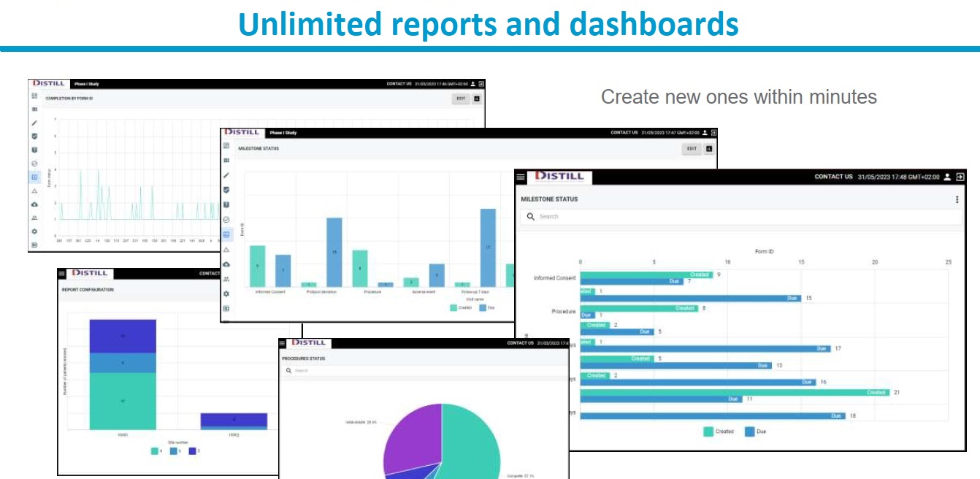The width and height of the screenshot is (980, 479).
Task: Click the search magnifier icon in the large Milestone Status window
Action: [531, 217]
